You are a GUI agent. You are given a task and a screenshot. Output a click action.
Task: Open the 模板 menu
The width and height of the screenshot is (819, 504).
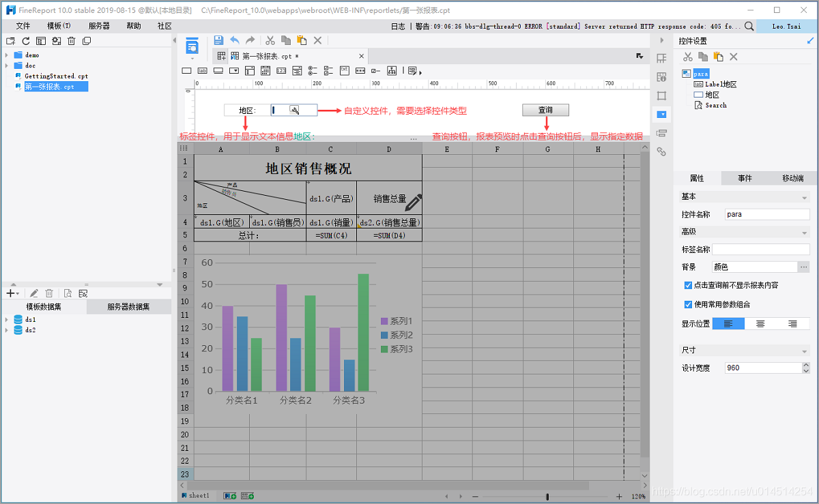click(x=59, y=26)
